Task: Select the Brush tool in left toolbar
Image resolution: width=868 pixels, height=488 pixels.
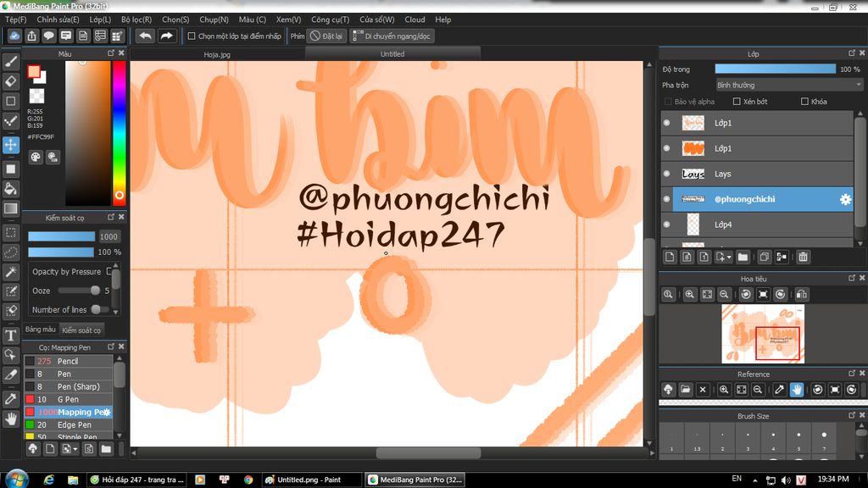Action: [x=10, y=61]
